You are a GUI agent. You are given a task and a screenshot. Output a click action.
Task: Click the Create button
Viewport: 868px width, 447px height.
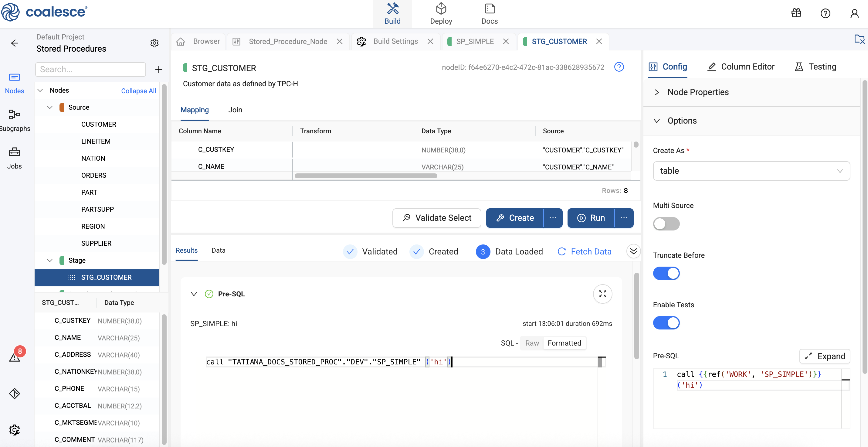[x=515, y=218]
